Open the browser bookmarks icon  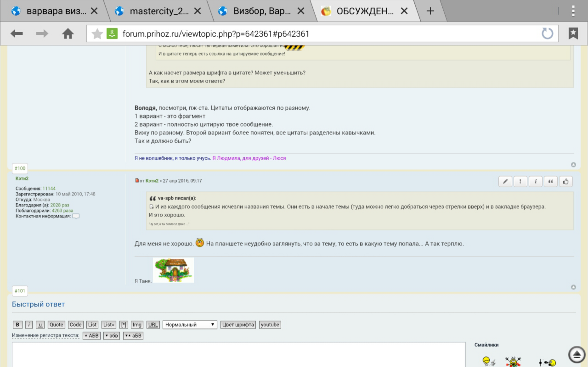[573, 33]
